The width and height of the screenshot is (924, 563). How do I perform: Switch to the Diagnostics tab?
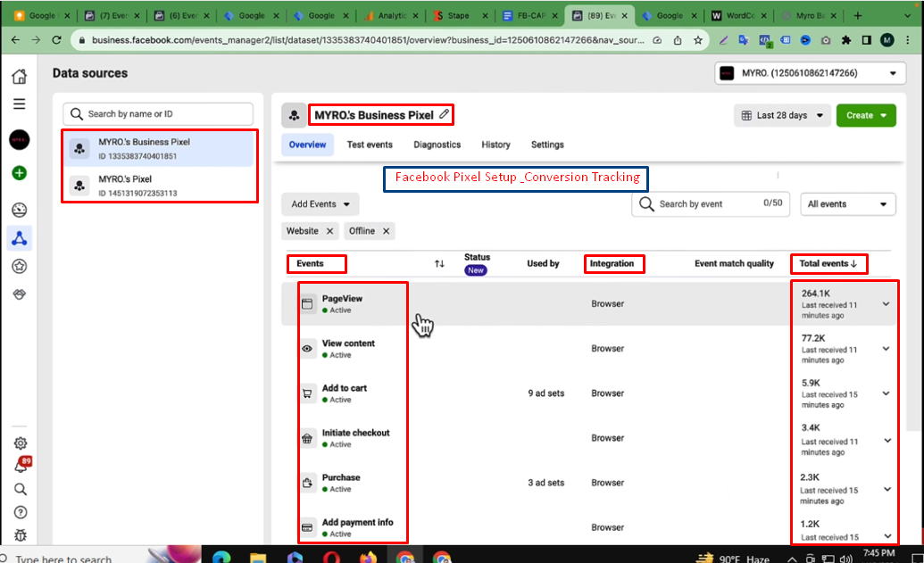[437, 145]
